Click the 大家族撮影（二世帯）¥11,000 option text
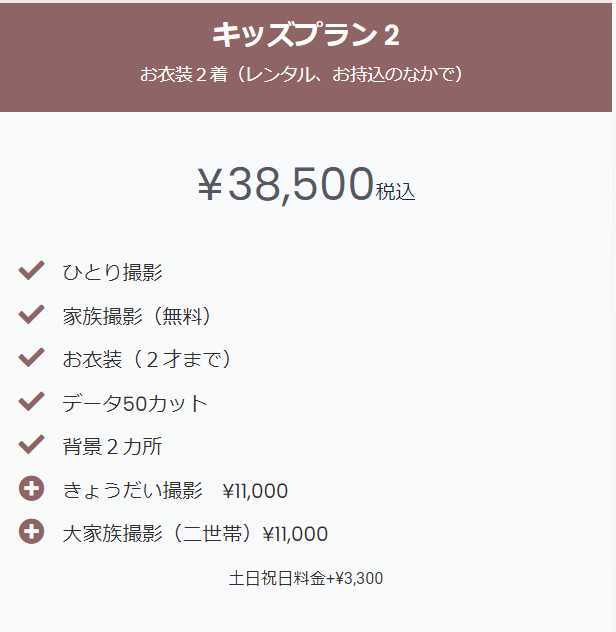Screen dimensions: 616x632 pyautogui.click(x=195, y=534)
